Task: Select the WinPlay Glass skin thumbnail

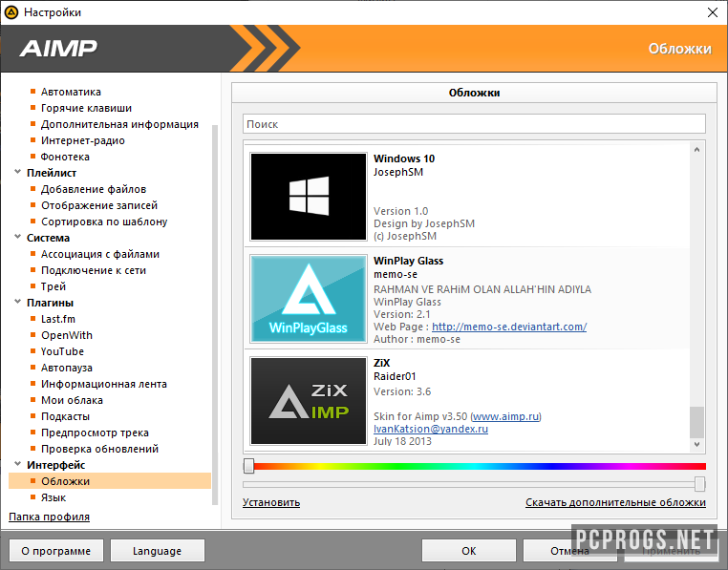Action: click(309, 299)
